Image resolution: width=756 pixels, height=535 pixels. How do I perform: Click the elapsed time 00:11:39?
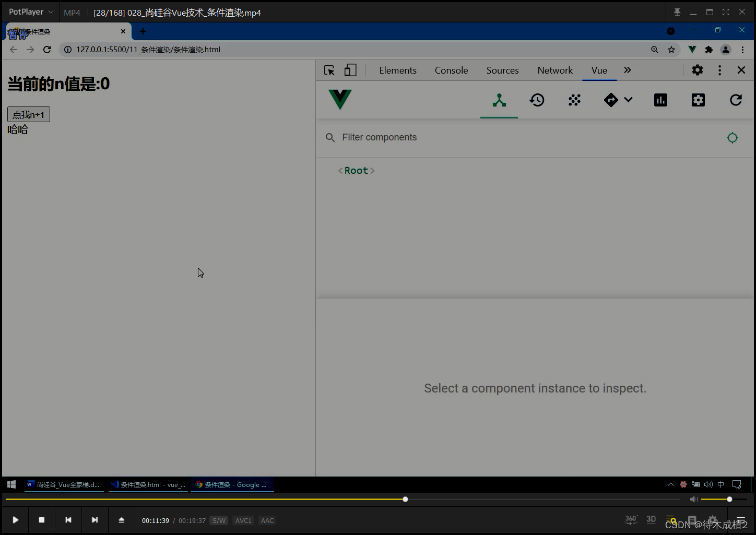click(156, 520)
